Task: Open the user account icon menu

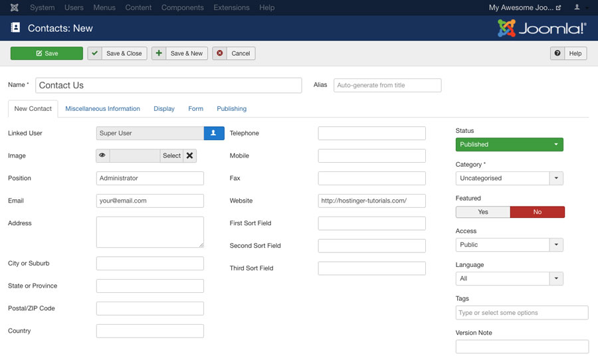Action: click(x=577, y=7)
